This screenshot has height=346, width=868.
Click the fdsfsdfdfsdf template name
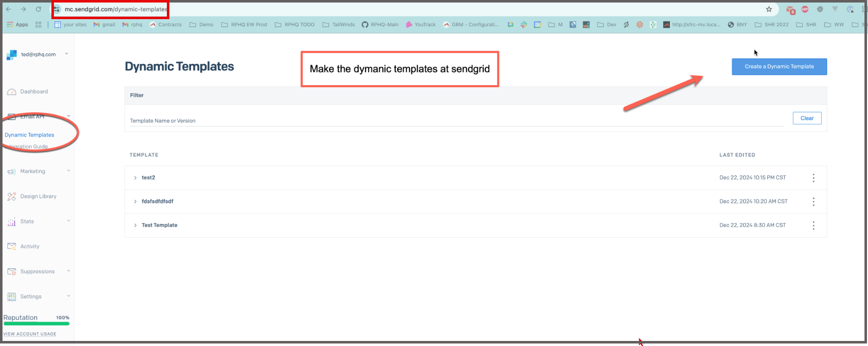coord(157,201)
